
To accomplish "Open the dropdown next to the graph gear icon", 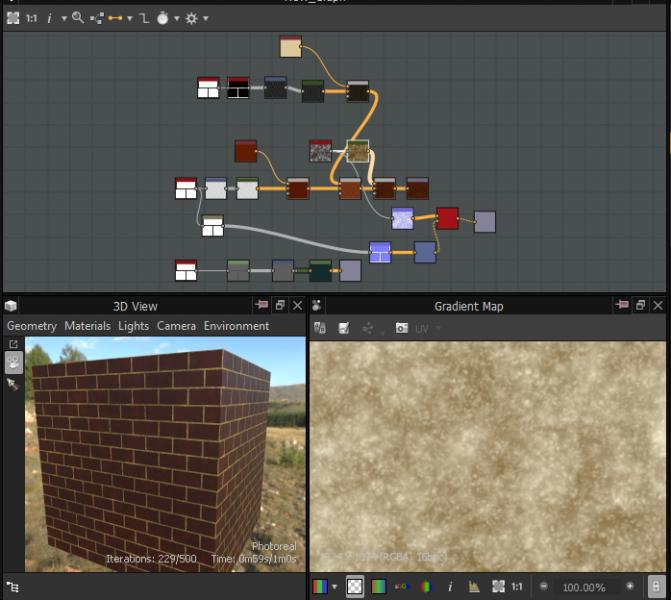I will click(205, 18).
